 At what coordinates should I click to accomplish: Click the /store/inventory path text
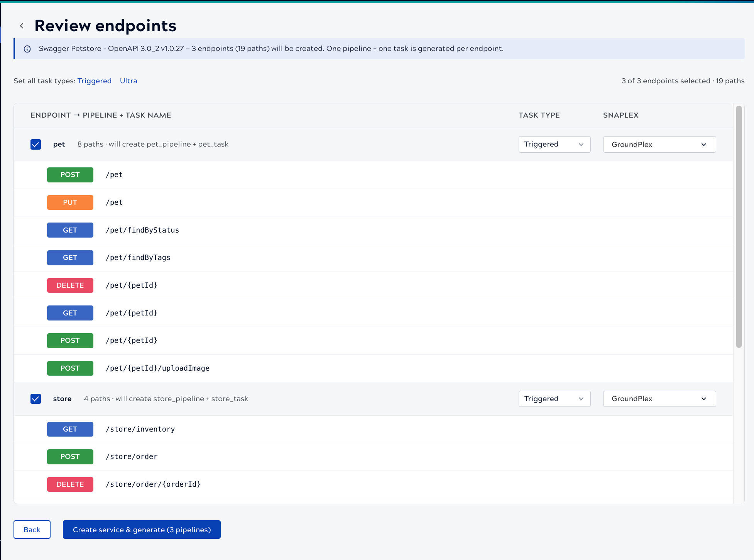[x=140, y=429]
